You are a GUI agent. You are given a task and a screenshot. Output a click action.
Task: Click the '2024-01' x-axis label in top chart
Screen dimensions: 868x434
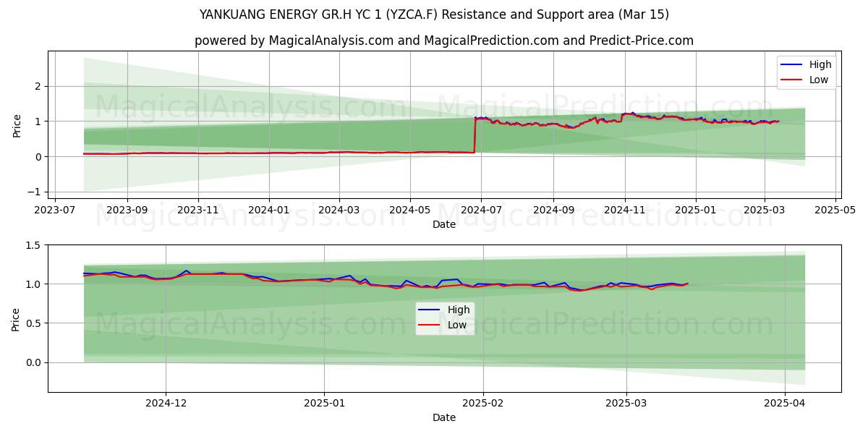[269, 210]
